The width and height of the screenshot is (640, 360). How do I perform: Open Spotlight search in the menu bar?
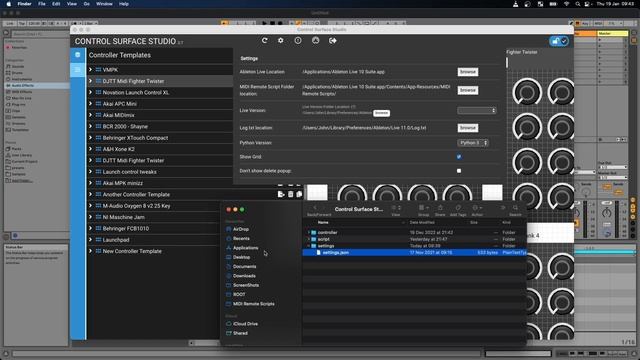[578, 4]
